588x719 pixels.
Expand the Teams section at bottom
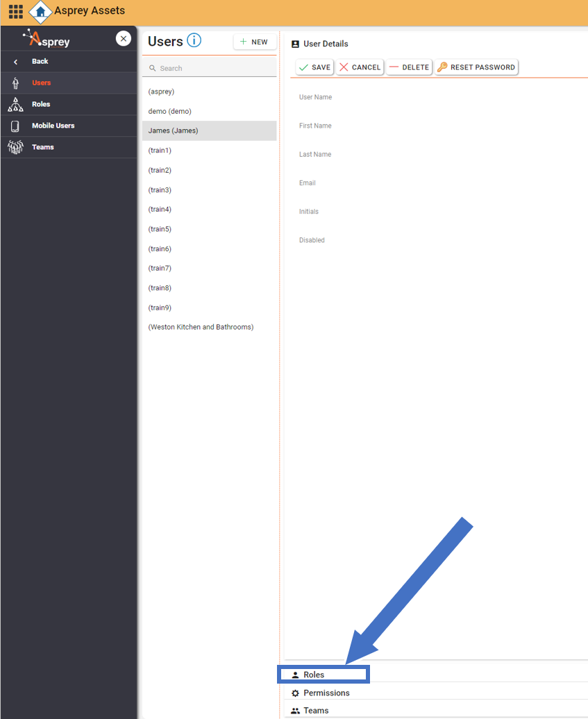click(x=316, y=711)
